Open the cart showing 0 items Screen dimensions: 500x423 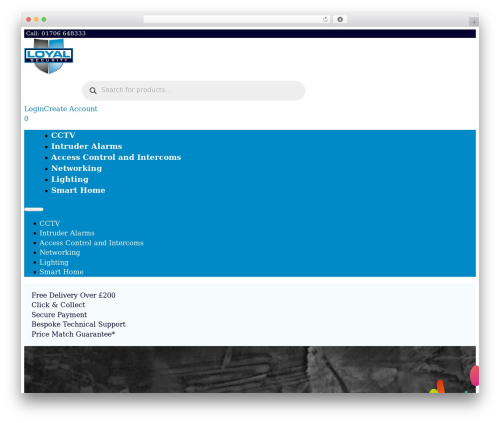click(x=26, y=118)
